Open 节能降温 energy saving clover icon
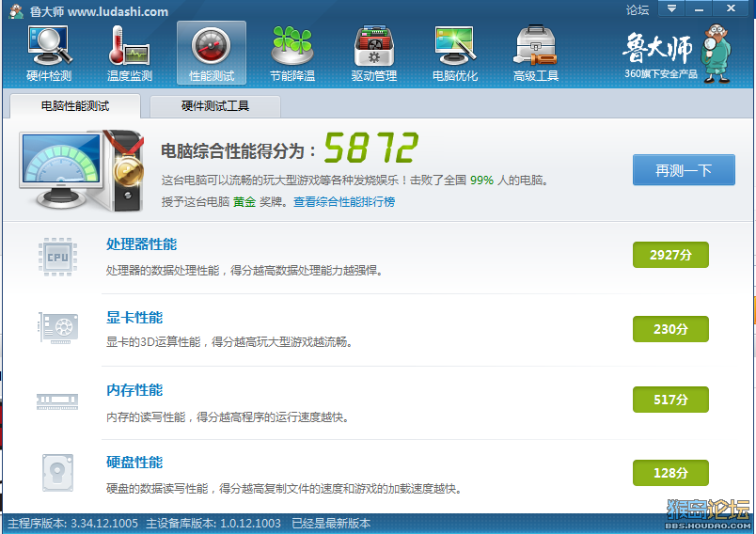The width and height of the screenshot is (756, 534). [x=292, y=53]
